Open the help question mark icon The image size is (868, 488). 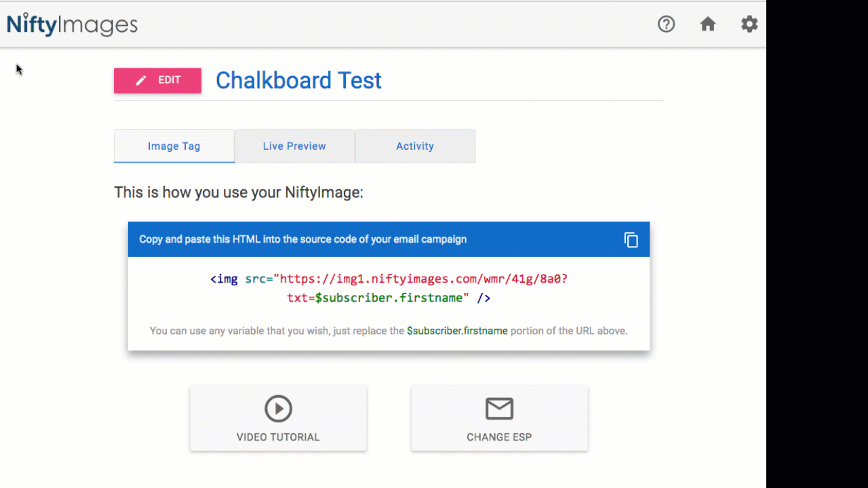point(667,24)
